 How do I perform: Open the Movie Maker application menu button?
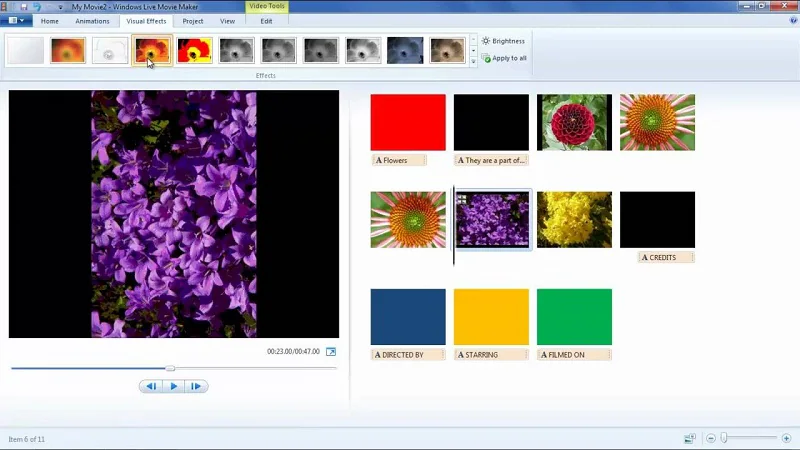16,20
